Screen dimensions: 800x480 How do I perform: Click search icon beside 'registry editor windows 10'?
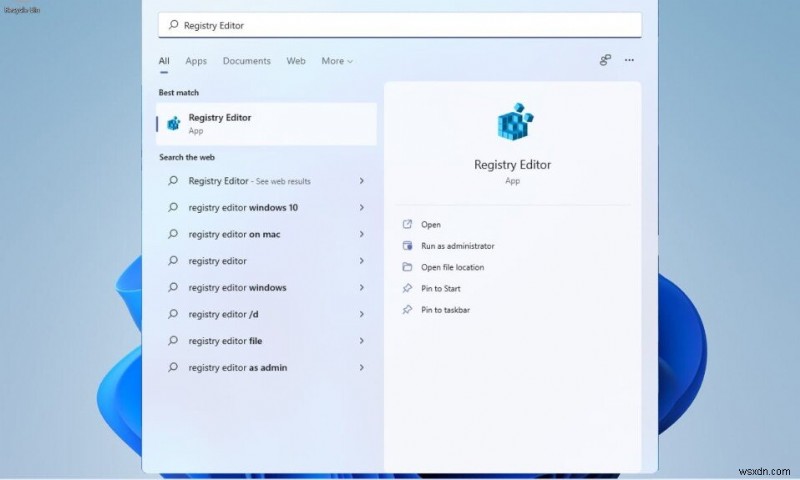(x=173, y=207)
